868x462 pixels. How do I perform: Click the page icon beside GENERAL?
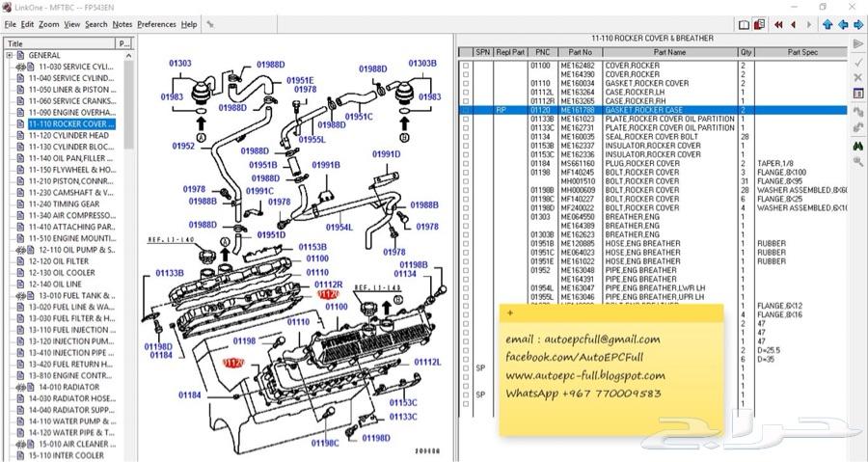20,55
